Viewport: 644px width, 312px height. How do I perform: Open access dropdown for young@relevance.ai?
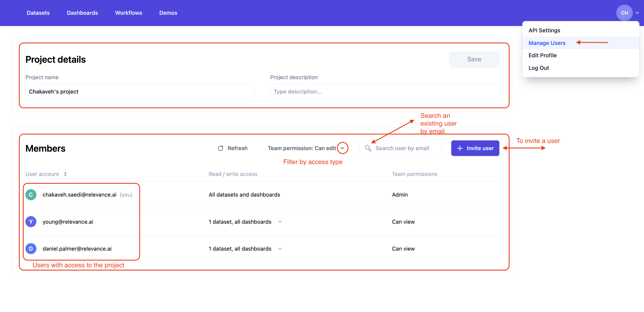point(280,222)
